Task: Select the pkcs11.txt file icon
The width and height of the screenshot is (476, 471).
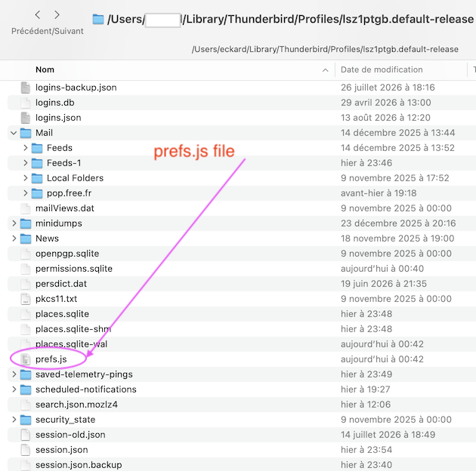Action: [x=26, y=299]
